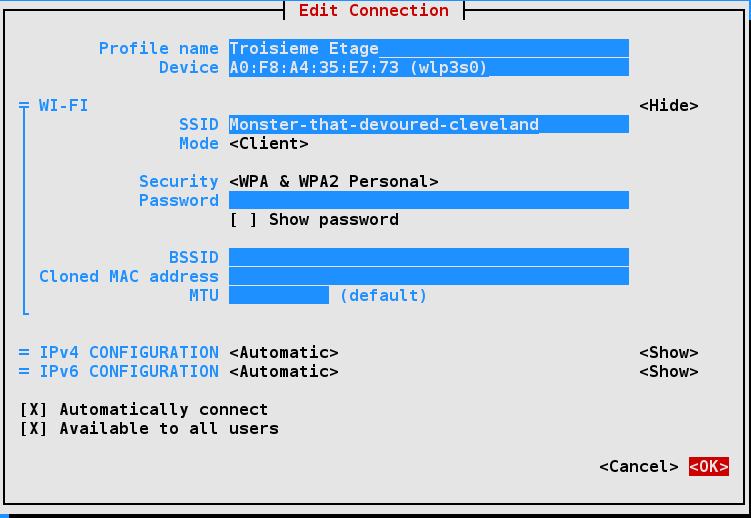Click the WI-FI section header label
Screen dimensions: 751x518
click(x=63, y=105)
